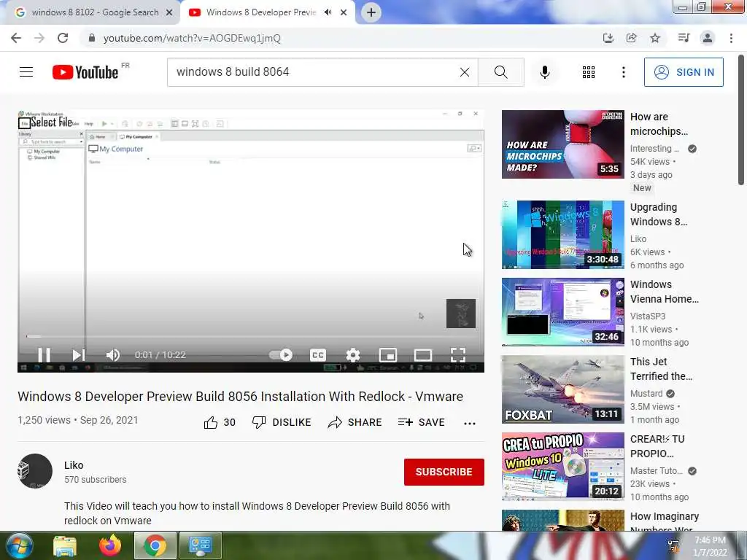Click page vertical scrollbar
This screenshot has width=747, height=560.
[x=741, y=120]
